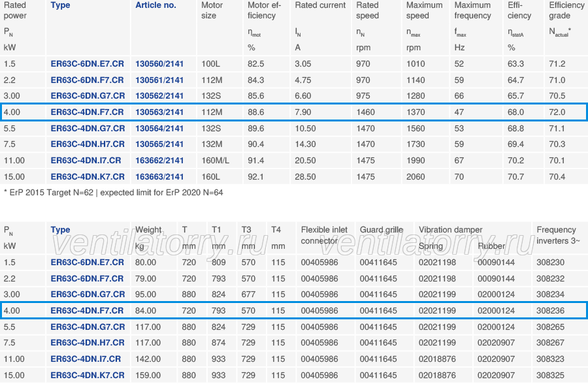The image size is (588, 384).
Task: Open ER63C-6DN.E7.CR link in motor data table
Action: 87,64
